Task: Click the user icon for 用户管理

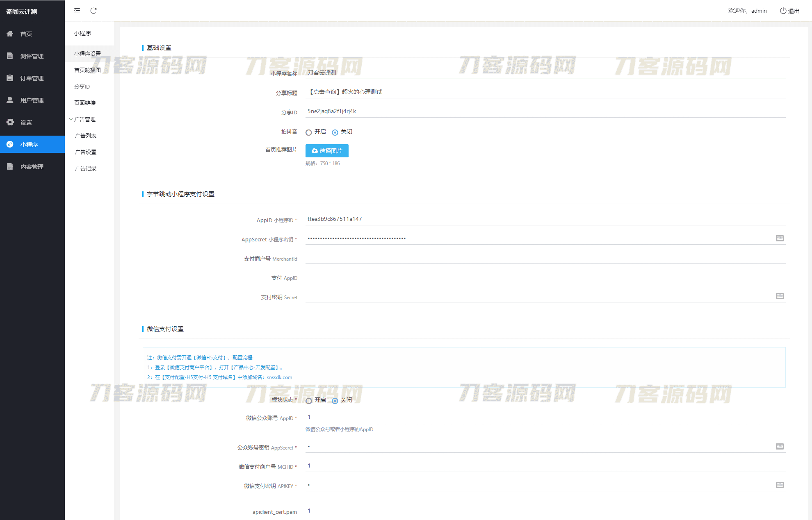Action: point(10,100)
